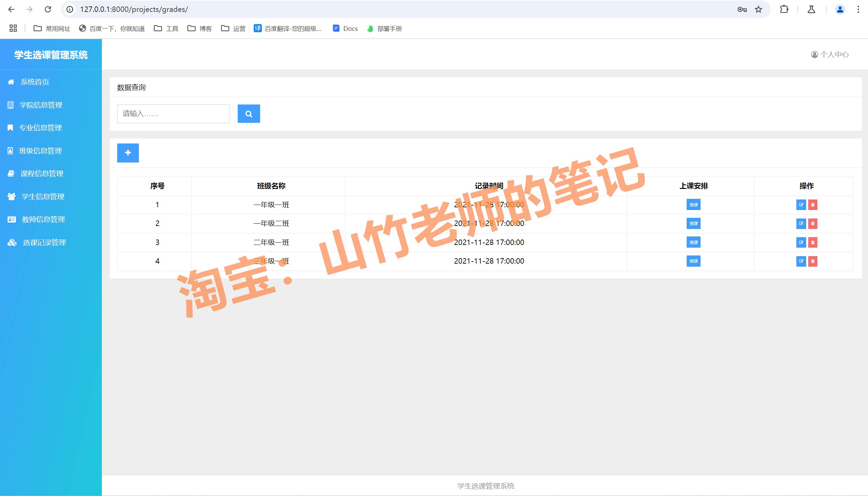Open Chrome three-dot menu
This screenshot has width=868, height=496.
point(858,9)
